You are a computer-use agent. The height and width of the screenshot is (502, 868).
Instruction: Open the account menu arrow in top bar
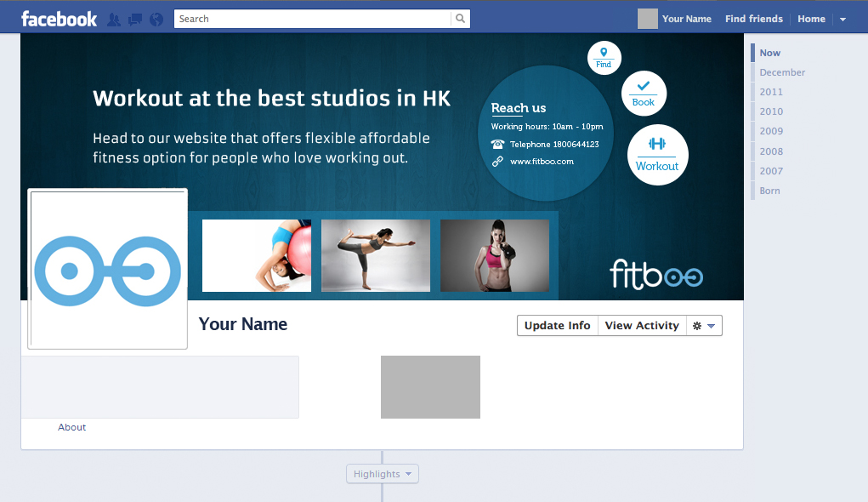[842, 20]
